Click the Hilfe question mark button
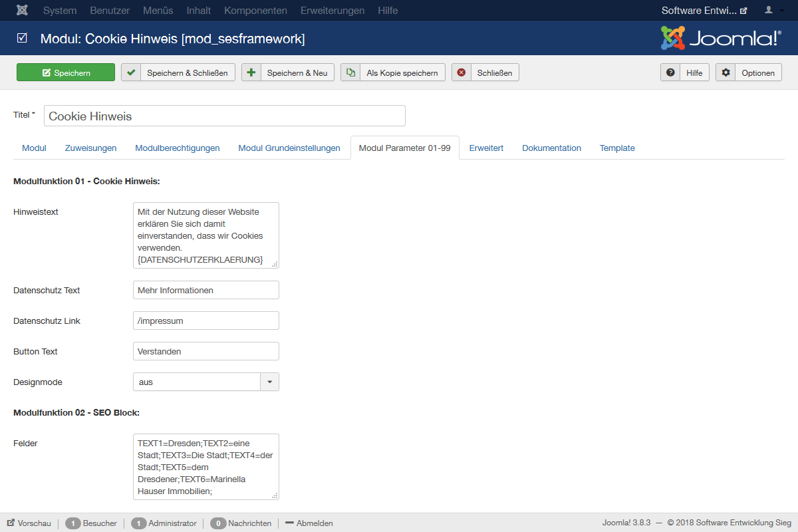 tap(685, 72)
